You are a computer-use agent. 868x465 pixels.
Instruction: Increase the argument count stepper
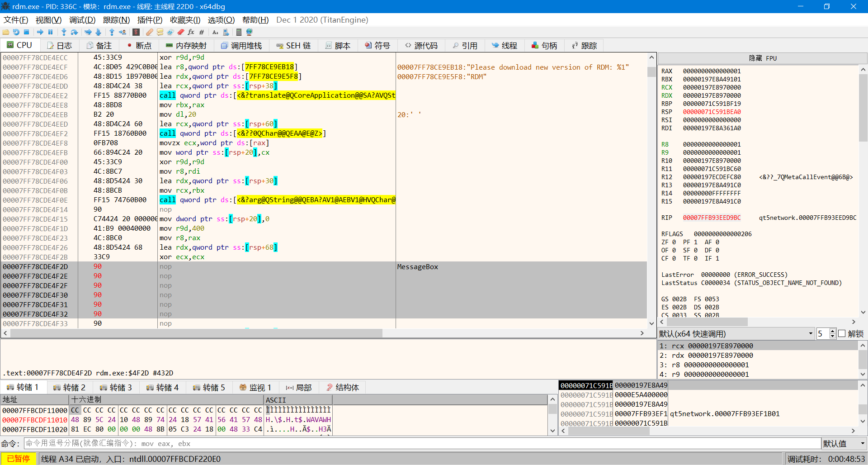coord(832,332)
